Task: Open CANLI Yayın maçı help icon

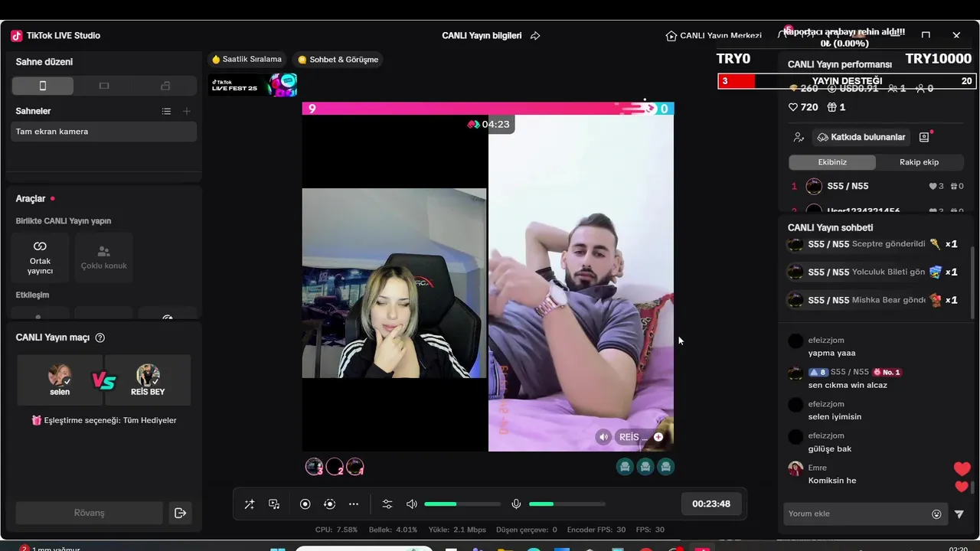Action: (100, 337)
